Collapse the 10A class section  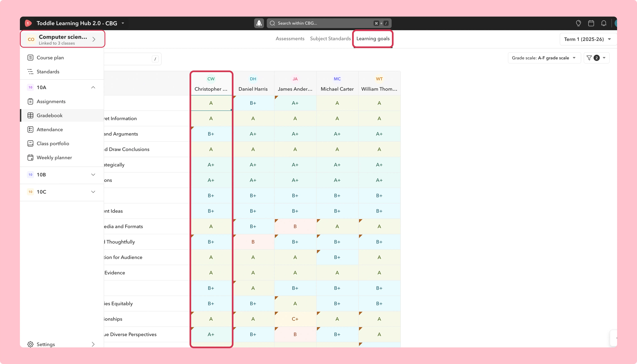(x=93, y=87)
